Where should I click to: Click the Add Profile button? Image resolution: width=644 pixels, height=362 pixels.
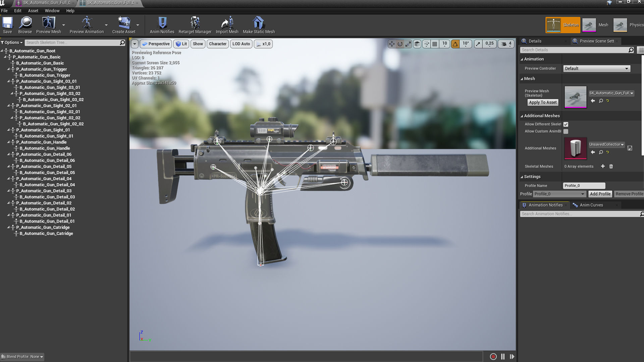600,194
